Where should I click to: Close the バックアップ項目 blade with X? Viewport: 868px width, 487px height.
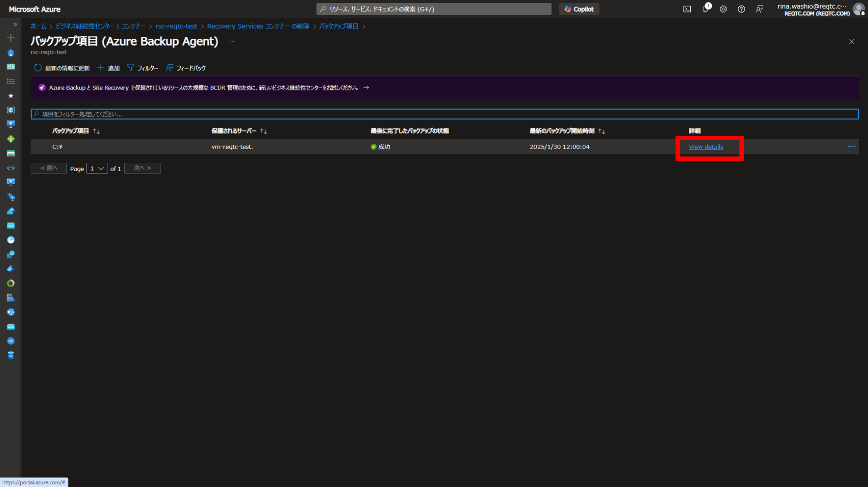[851, 42]
